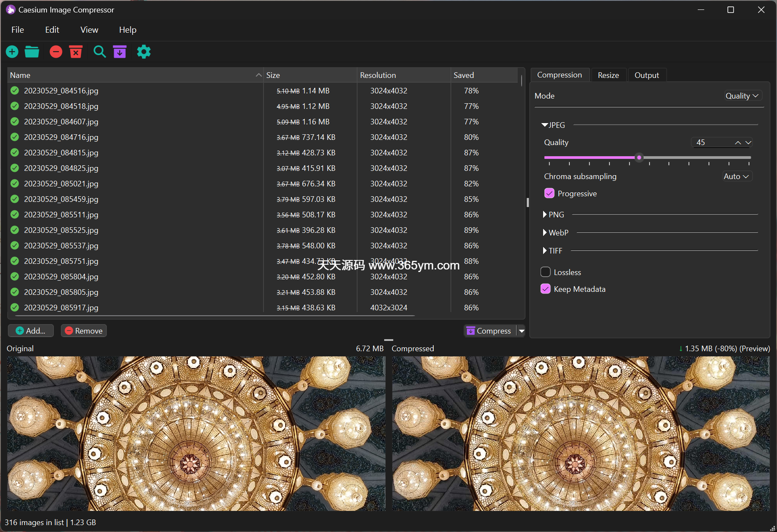This screenshot has width=777, height=532.
Task: Click the open folder toolbar icon
Action: pos(32,52)
